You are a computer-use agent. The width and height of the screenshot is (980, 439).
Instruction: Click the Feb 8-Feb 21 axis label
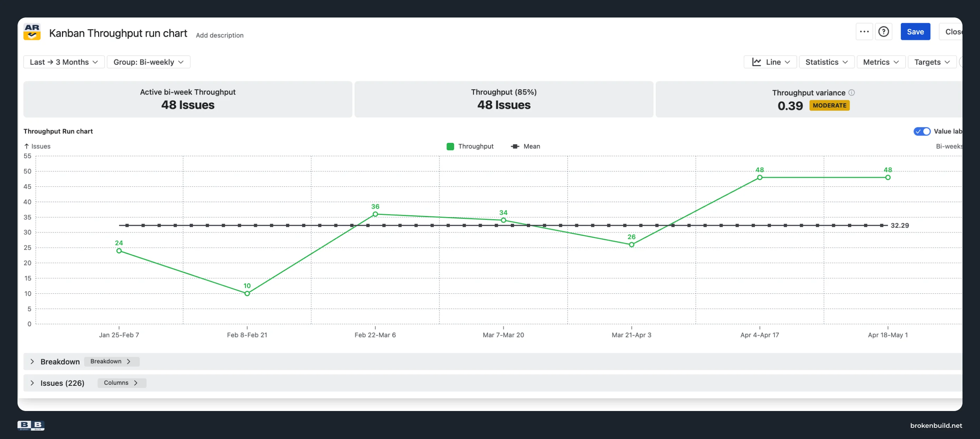(247, 335)
